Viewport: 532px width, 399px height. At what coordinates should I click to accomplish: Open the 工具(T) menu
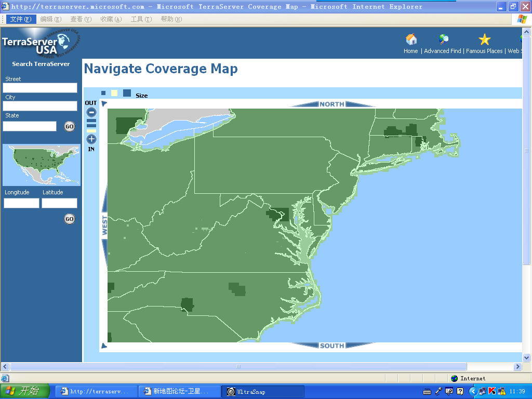[x=141, y=19]
